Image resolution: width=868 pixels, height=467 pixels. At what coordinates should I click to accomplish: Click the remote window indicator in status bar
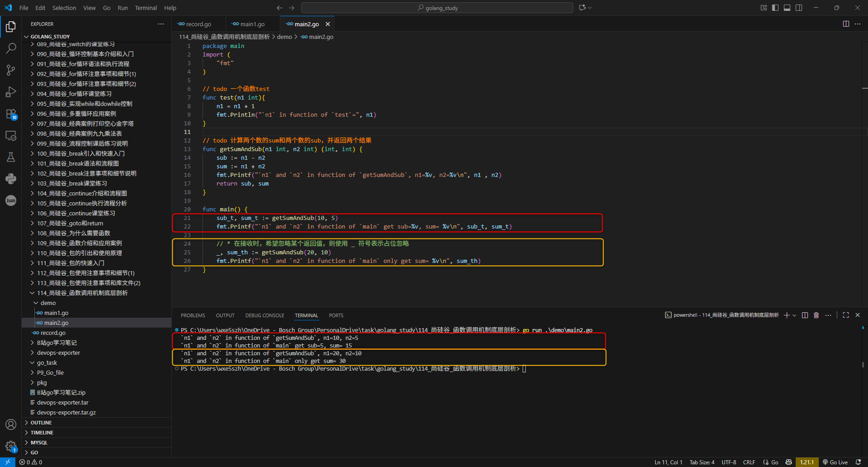[8, 462]
